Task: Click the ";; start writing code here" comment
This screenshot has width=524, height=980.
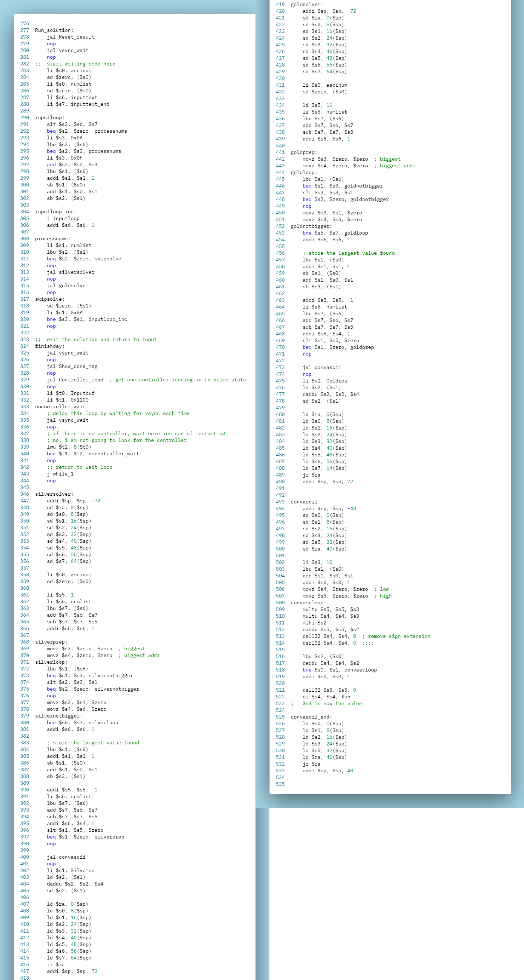Action: (x=75, y=64)
